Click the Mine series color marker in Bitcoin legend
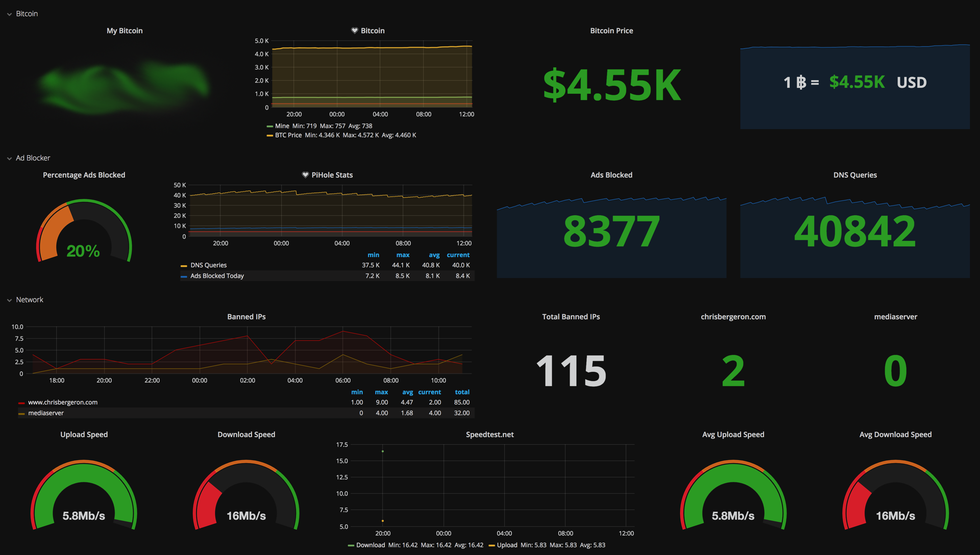The image size is (980, 555). 270,126
